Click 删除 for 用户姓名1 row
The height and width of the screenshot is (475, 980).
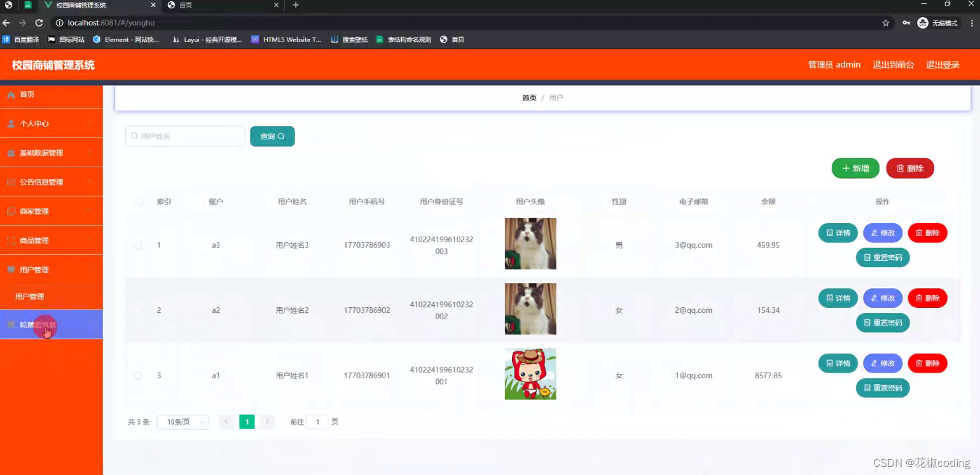pos(928,363)
